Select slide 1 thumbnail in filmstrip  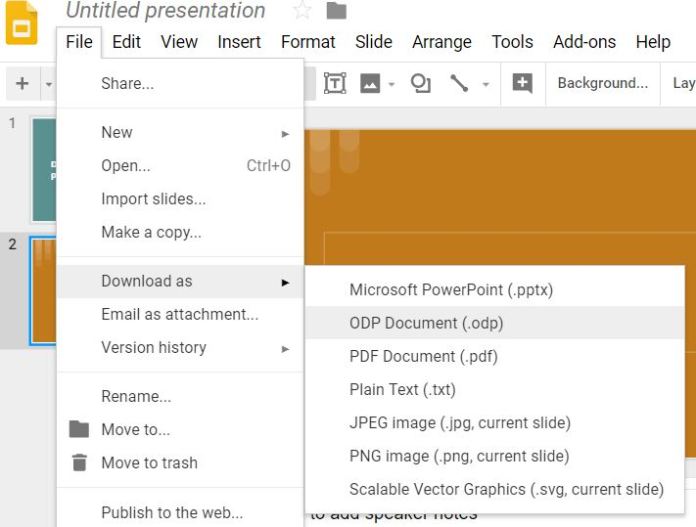(44, 170)
